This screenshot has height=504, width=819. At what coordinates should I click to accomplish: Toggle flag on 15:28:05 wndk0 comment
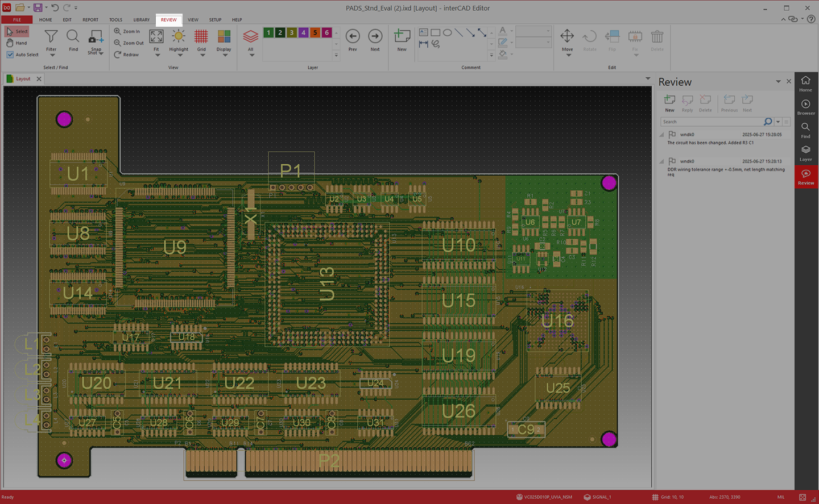(x=672, y=135)
